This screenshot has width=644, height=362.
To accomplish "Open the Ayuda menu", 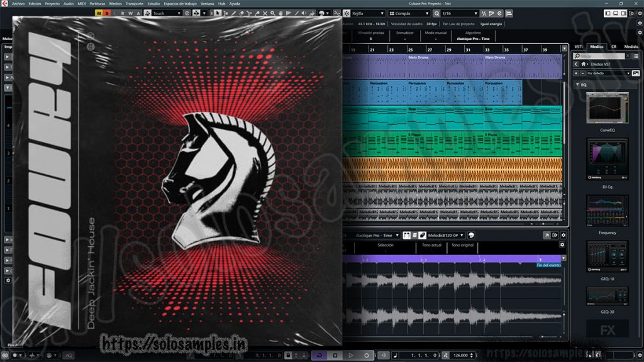I will [x=235, y=4].
